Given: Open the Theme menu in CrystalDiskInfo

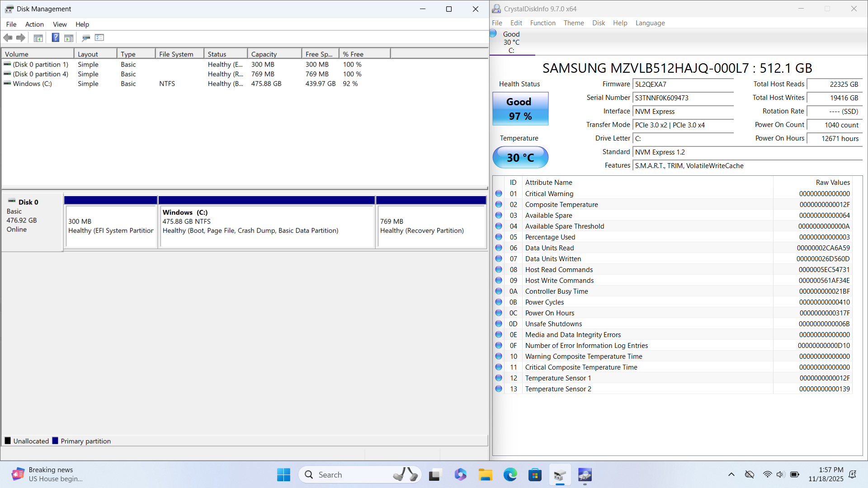Looking at the screenshot, I should pos(573,23).
